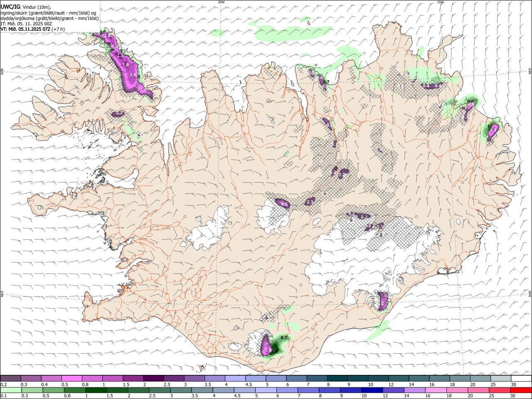Click the 0.5 value near the central glacier
532x399 pixels.
click(285, 204)
